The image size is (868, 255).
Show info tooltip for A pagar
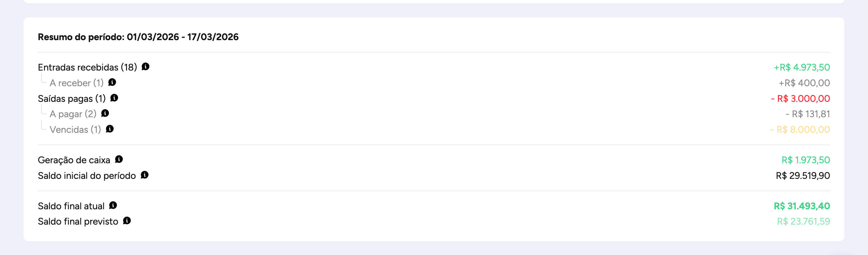105,114
